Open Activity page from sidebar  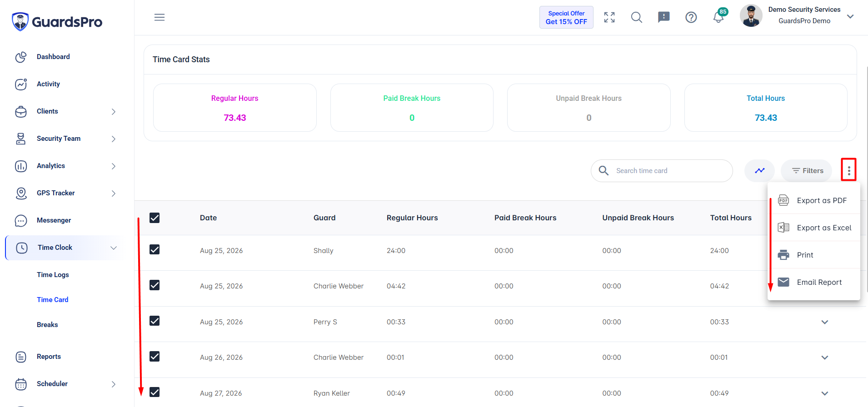tap(48, 84)
